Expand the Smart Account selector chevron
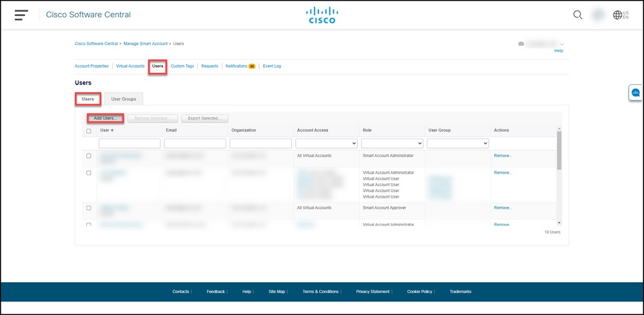The width and height of the screenshot is (644, 315). click(562, 44)
